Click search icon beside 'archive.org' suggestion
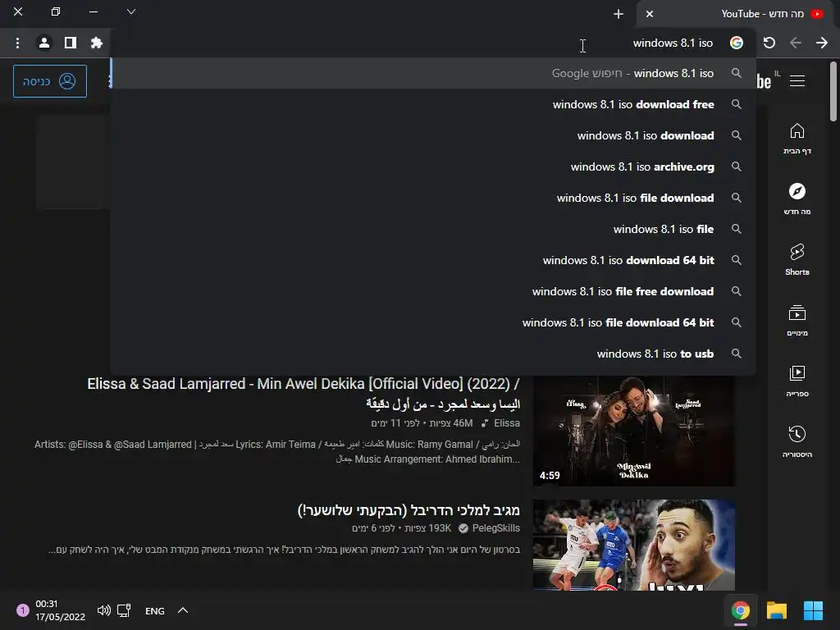Screen dimensions: 840x630 [737, 167]
